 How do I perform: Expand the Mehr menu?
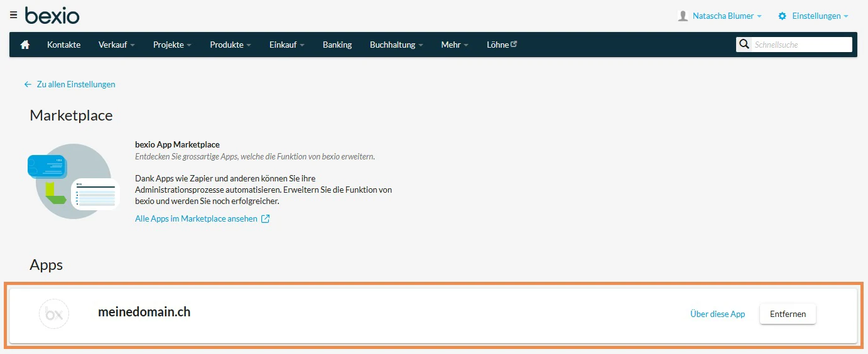coord(455,45)
